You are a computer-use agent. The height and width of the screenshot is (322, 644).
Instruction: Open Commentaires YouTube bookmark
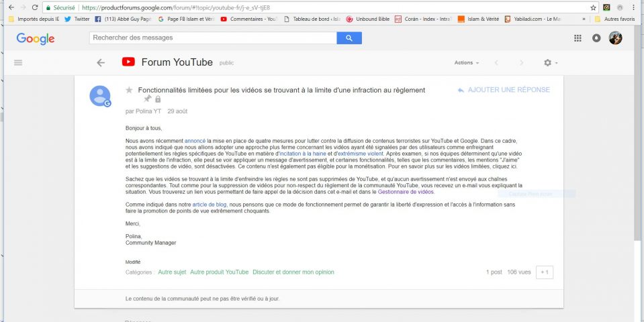[249, 19]
